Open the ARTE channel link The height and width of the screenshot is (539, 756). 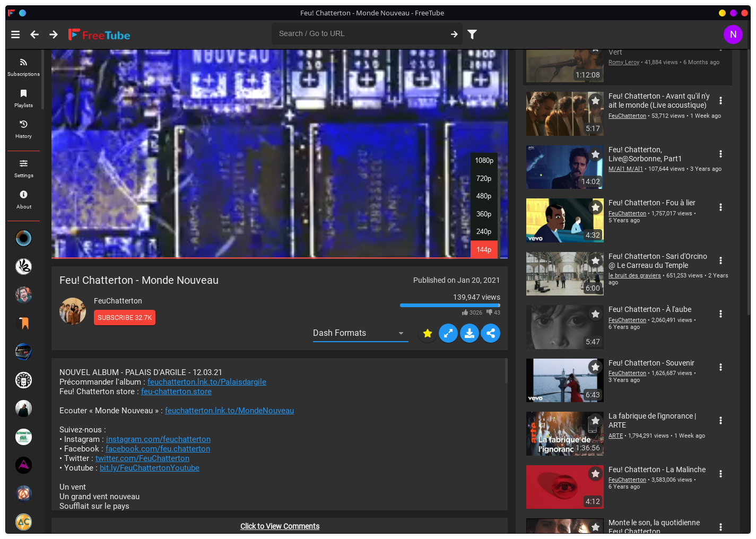click(615, 436)
